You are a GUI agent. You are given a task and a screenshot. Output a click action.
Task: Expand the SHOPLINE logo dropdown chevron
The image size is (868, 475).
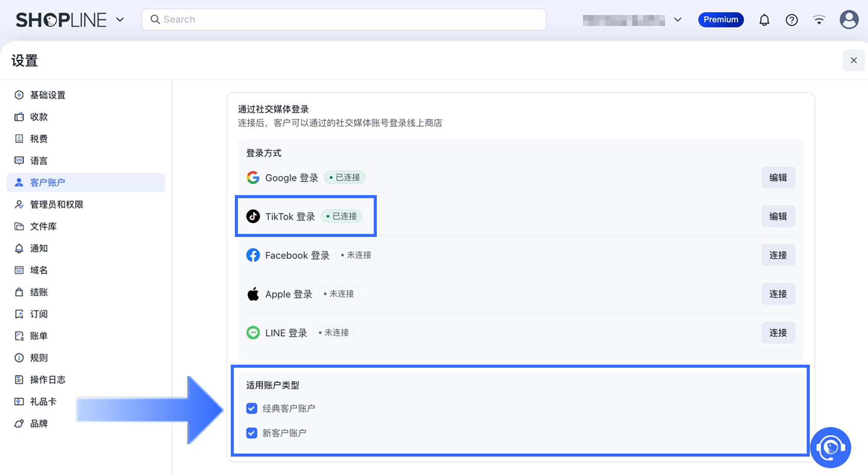pos(120,20)
